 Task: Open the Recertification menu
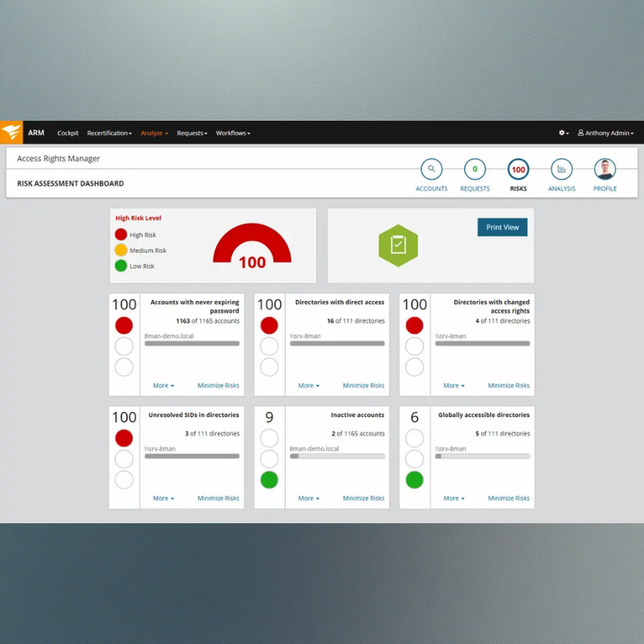coord(109,133)
